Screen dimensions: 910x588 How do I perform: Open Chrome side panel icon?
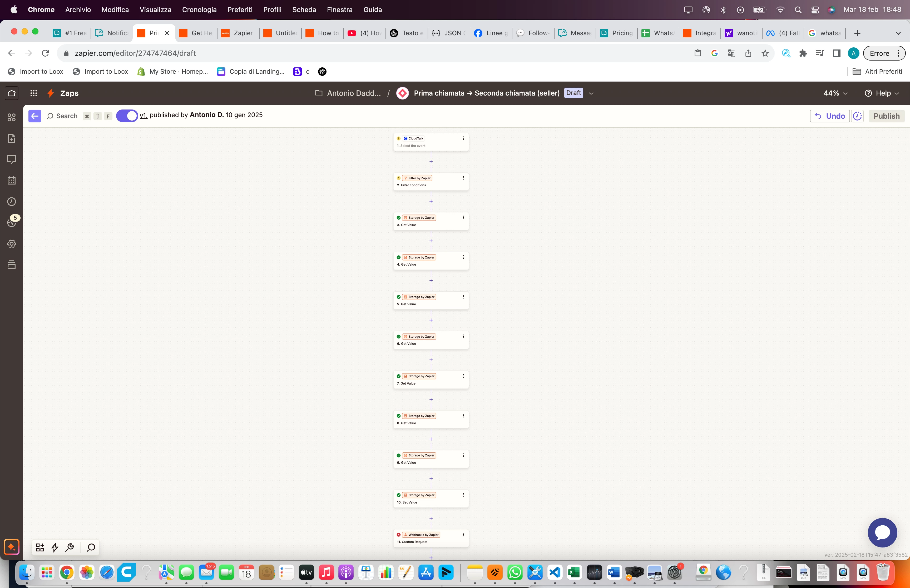click(x=836, y=53)
